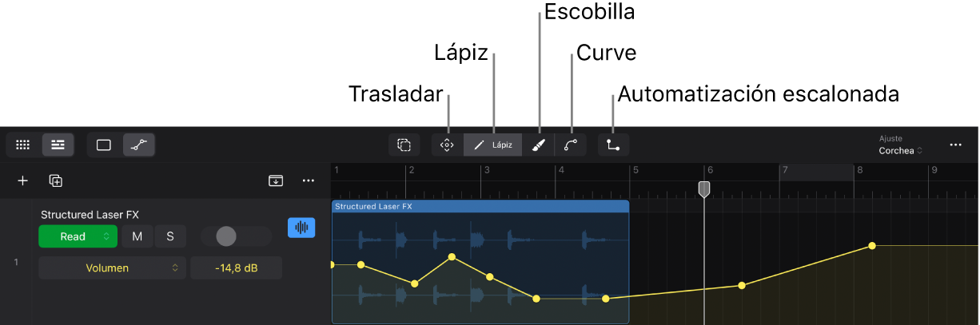The height and width of the screenshot is (325, 980).
Task: Toggle the blue waveform track button
Action: coord(301,228)
